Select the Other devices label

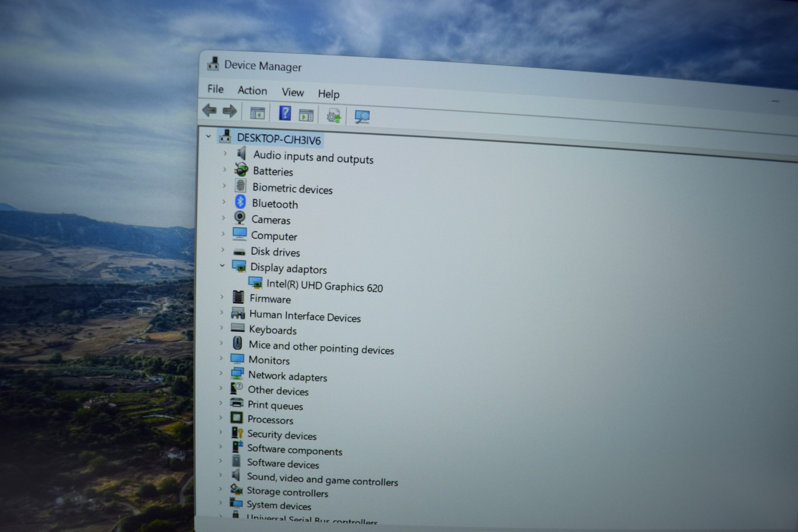tap(278, 391)
